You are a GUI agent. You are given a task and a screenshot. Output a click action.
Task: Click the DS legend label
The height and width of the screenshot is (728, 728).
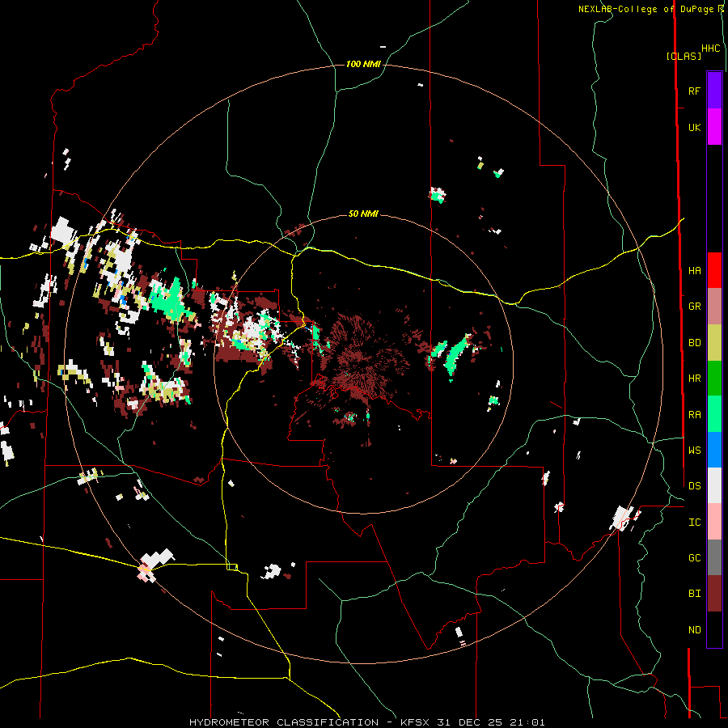click(x=695, y=486)
